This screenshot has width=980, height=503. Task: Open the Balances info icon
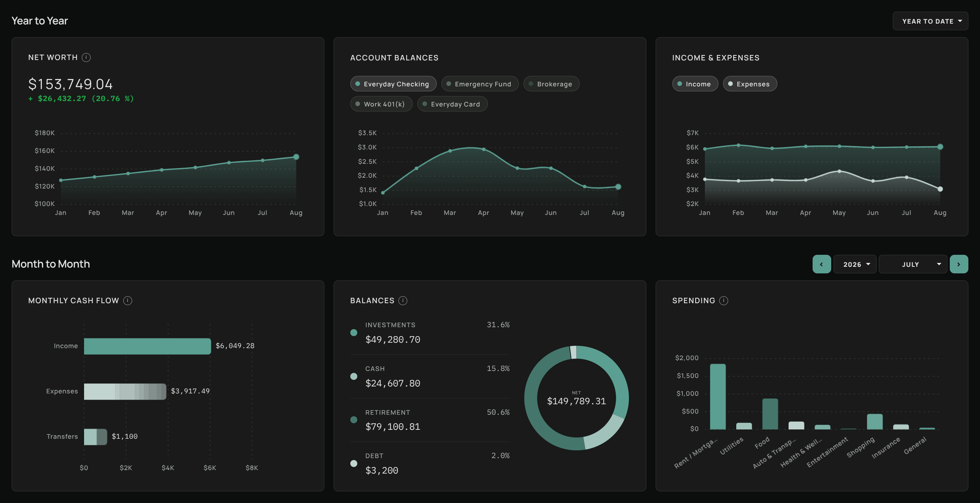point(403,300)
